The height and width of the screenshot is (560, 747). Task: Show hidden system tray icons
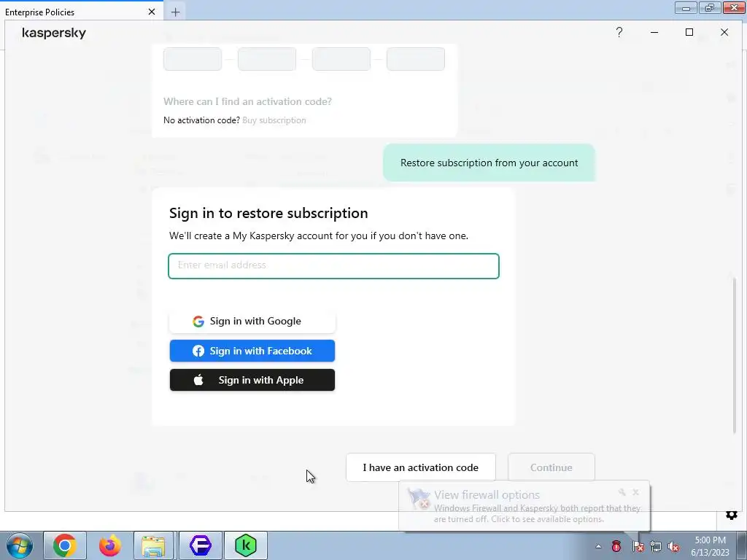598,547
